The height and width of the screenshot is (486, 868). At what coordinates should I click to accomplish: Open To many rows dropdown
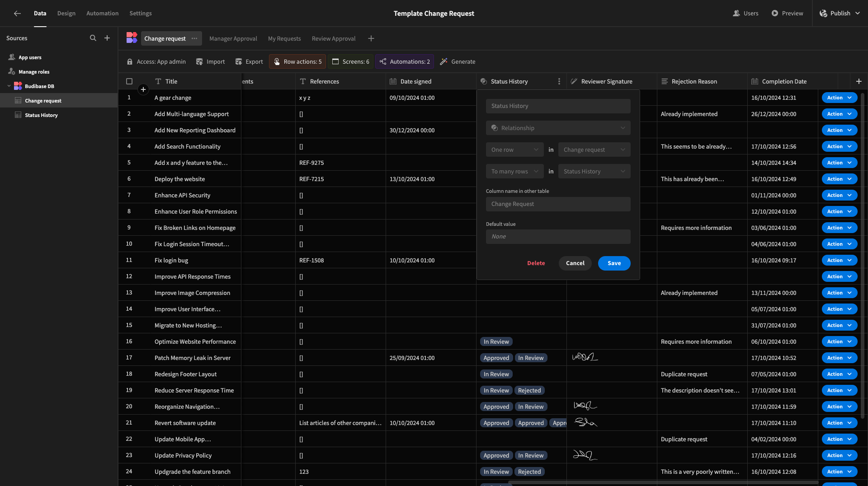pyautogui.click(x=515, y=171)
